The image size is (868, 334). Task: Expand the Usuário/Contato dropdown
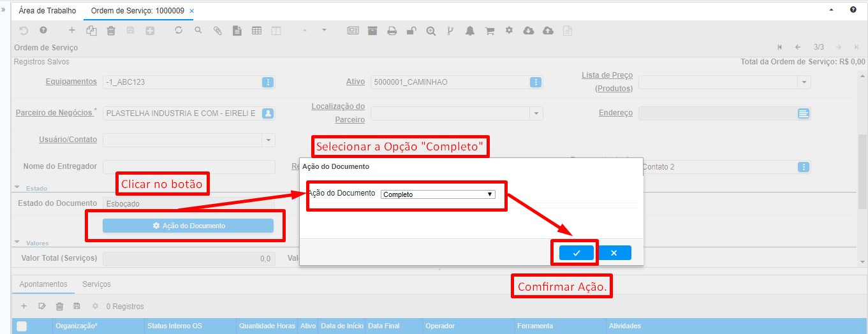[x=268, y=140]
